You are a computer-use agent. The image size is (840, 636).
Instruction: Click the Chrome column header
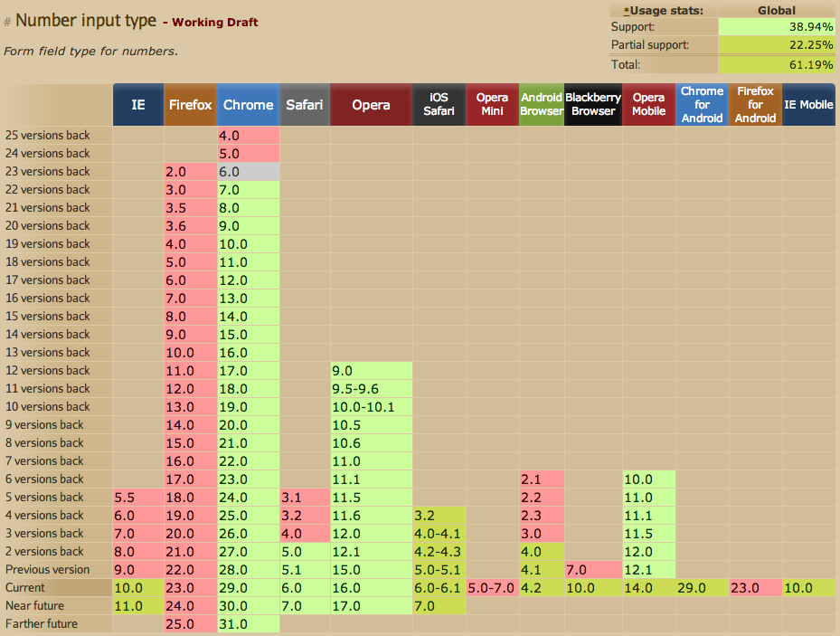(x=248, y=105)
